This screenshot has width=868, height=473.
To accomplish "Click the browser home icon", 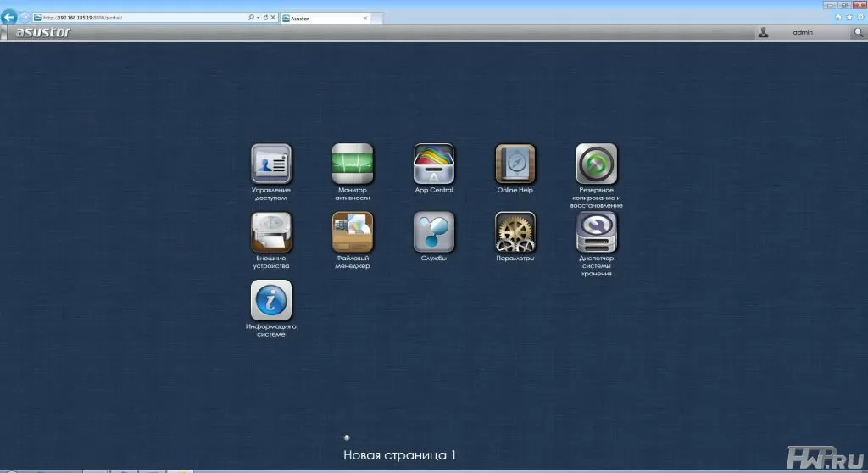I will [x=838, y=18].
